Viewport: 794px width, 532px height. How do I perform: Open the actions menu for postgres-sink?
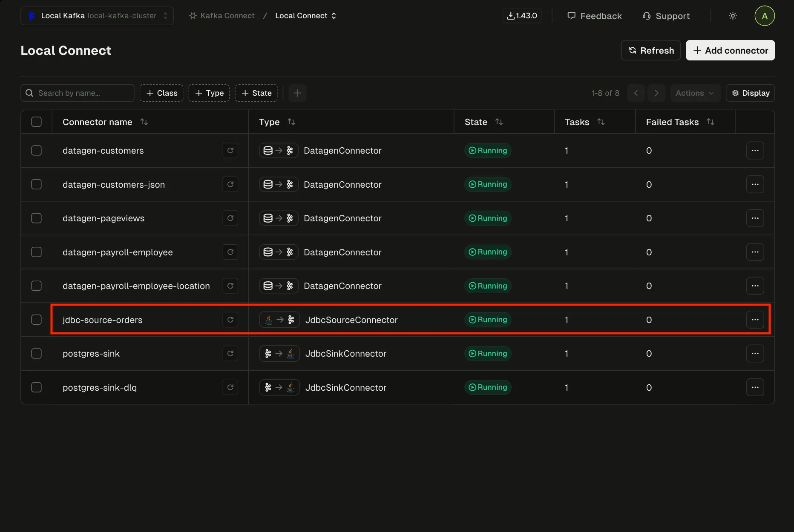tap(755, 353)
